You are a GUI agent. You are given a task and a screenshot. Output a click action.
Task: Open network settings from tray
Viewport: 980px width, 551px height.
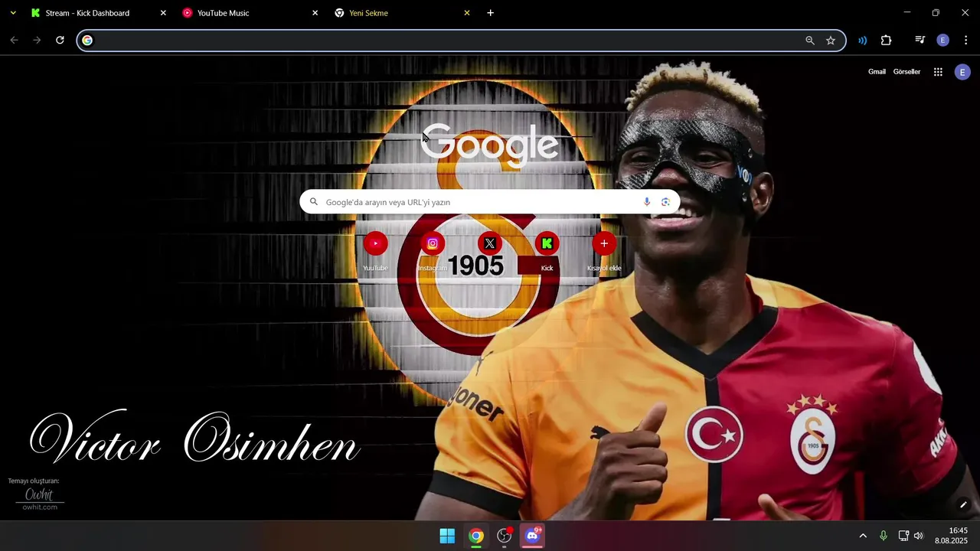tap(903, 536)
